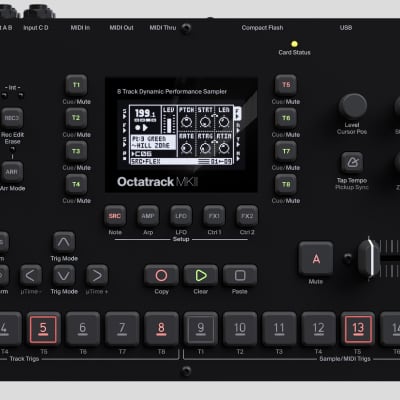Viewport: 400px width, 400px height.
Task: Toggle trig key 8
Action: coord(161,329)
